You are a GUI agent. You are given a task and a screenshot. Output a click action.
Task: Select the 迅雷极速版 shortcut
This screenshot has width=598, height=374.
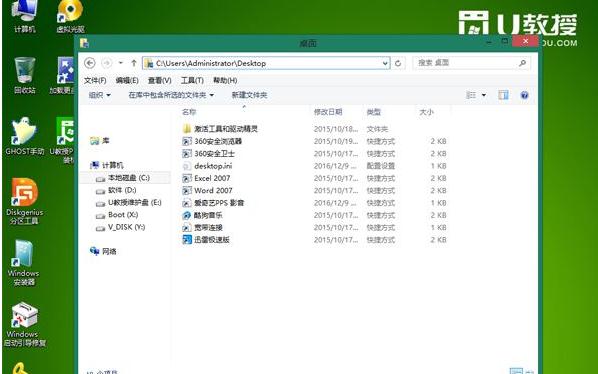pos(206,240)
